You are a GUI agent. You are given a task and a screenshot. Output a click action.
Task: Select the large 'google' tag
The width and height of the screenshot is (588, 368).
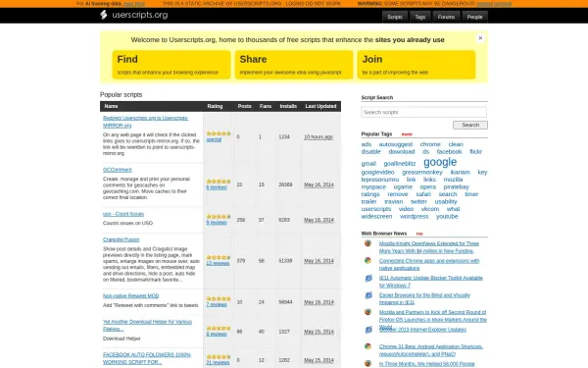tap(440, 162)
